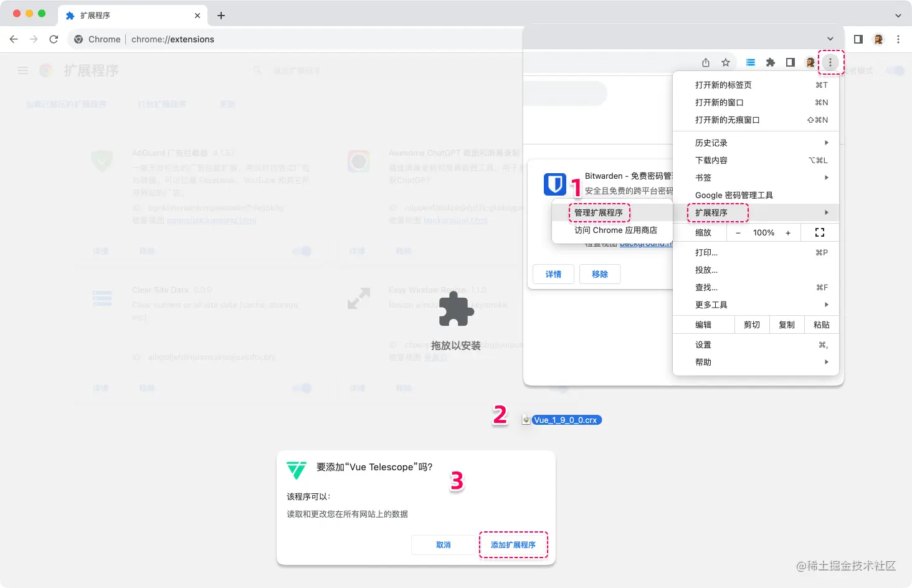Open 设置 from the Chrome menu

[756, 344]
